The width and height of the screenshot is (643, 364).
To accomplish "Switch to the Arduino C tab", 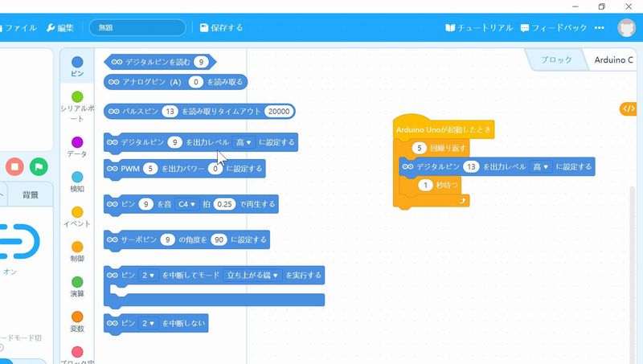I will [613, 60].
